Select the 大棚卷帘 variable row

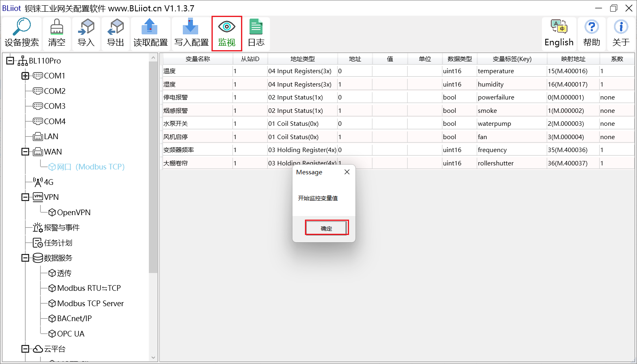pos(398,163)
